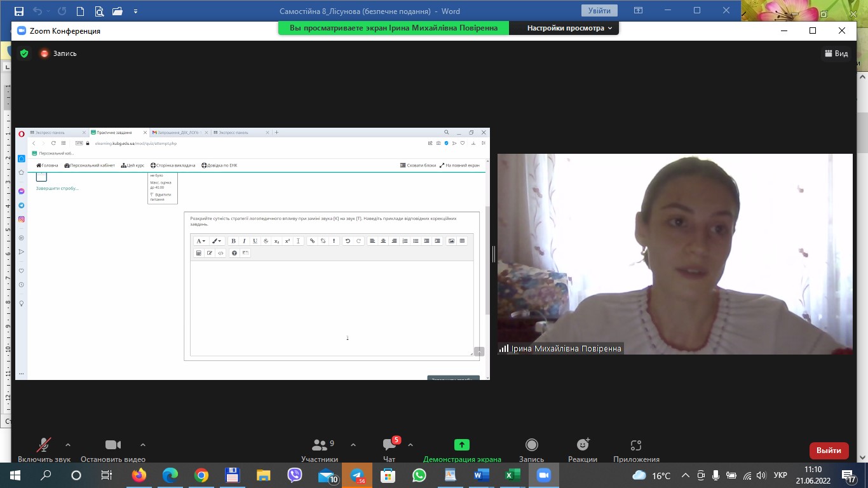Click Увійти sign-in button in Word title bar
The width and height of the screenshot is (868, 488).
(x=599, y=11)
